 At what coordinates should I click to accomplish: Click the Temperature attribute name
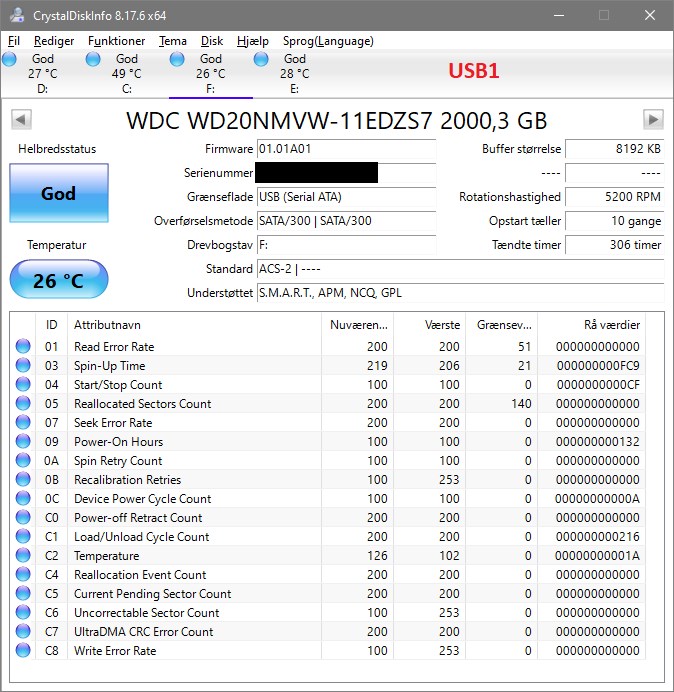tap(106, 556)
